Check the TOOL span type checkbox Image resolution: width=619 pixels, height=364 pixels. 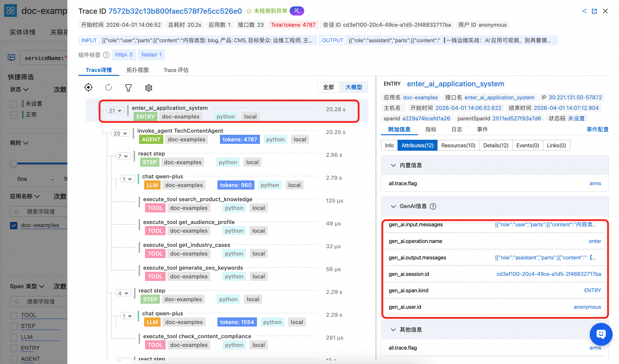(14, 315)
